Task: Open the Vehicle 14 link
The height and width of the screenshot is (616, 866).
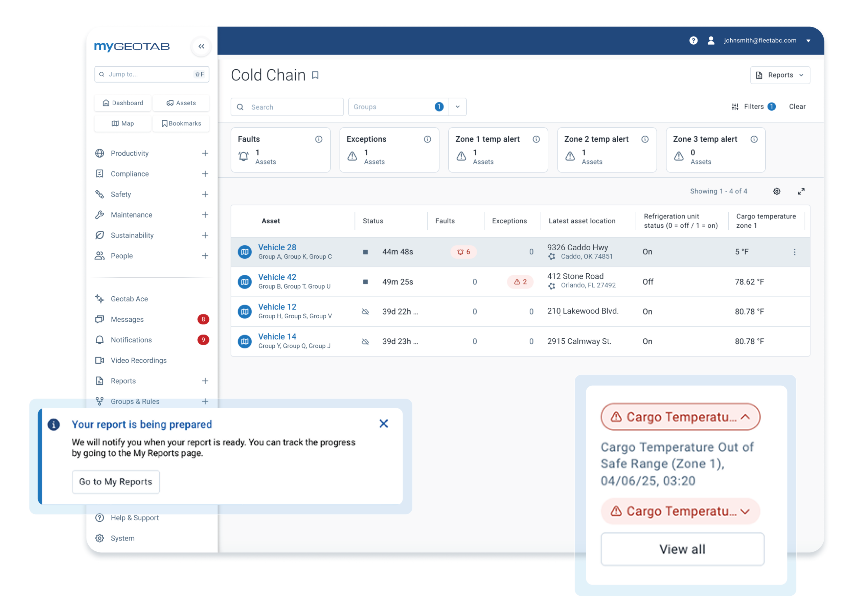Action: click(x=277, y=337)
